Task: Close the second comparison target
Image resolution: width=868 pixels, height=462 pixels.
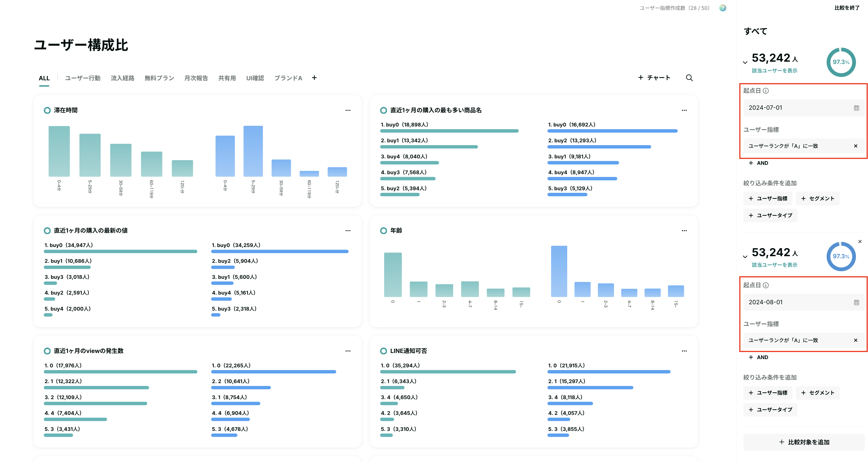Action: [860, 241]
